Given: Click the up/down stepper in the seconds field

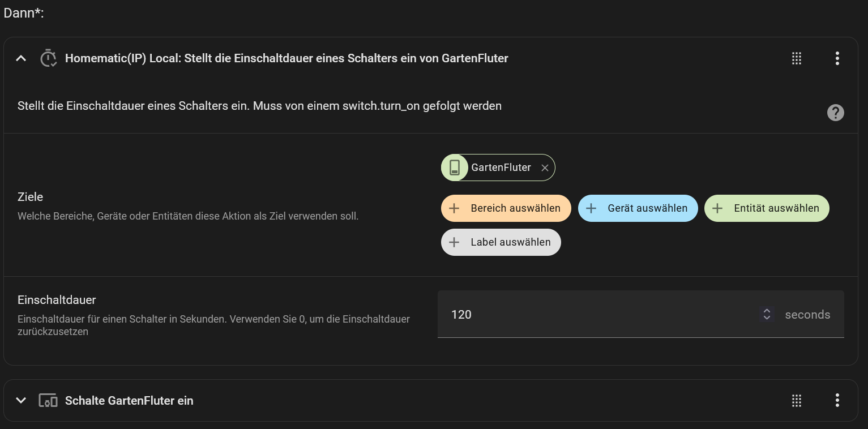Looking at the screenshot, I should pos(767,315).
